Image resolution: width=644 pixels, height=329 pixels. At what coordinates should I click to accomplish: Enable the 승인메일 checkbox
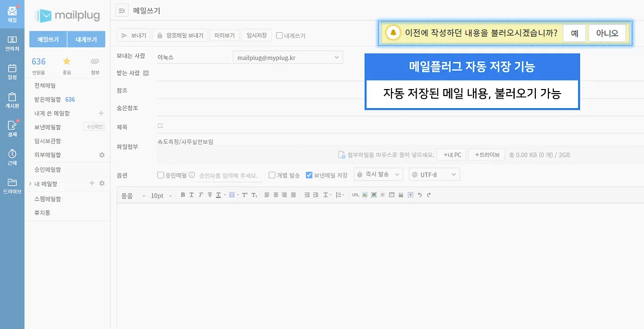[160, 175]
